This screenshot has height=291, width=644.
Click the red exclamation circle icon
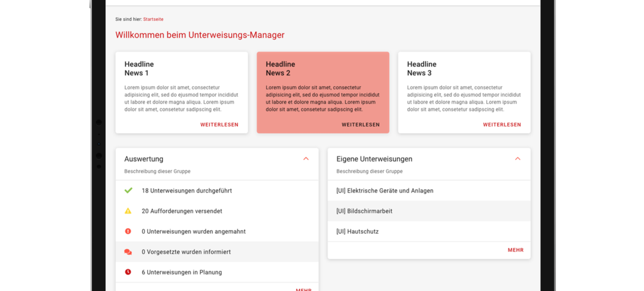[128, 231]
